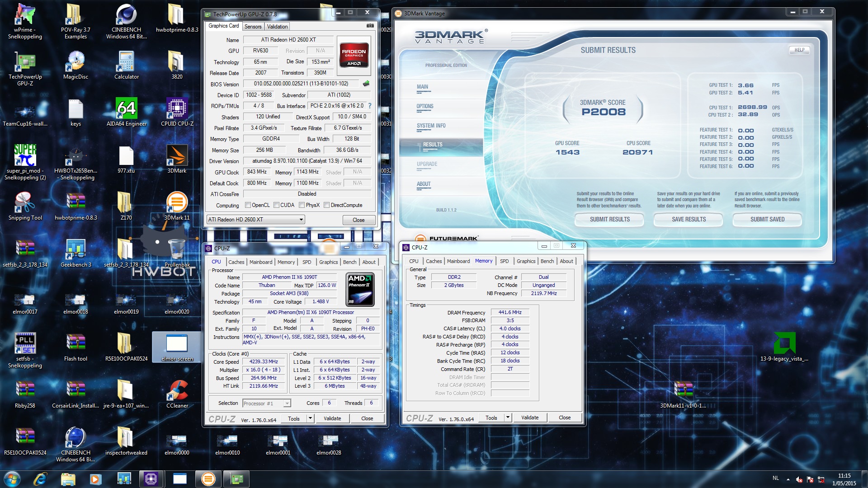Open Geekbench 3 desktop shortcut

[x=75, y=253]
